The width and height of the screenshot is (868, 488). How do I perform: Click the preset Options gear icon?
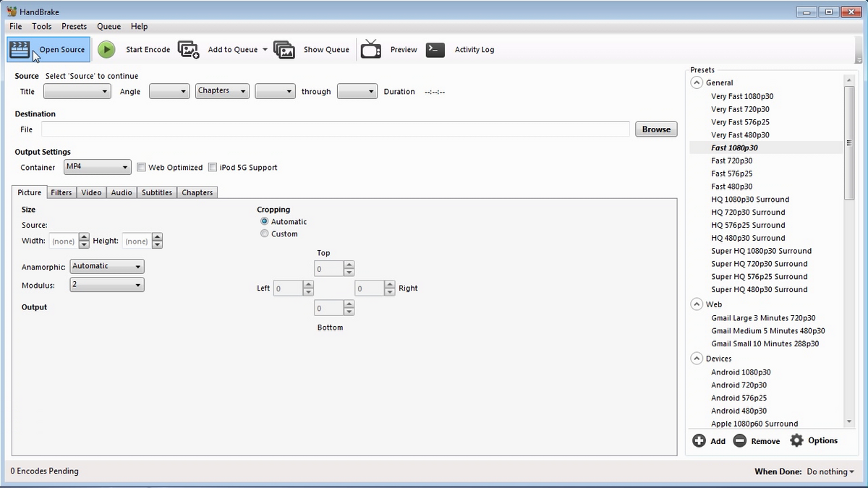[796, 440]
